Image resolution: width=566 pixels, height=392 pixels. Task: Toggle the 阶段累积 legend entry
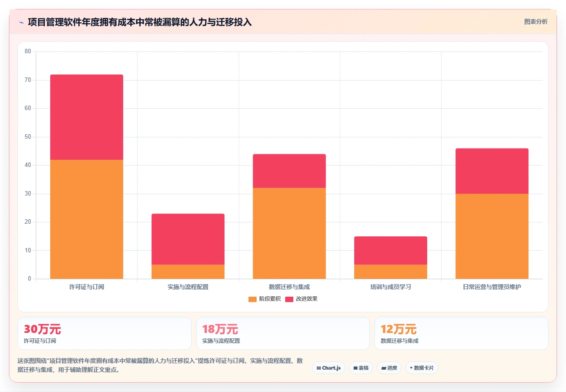tap(264, 299)
